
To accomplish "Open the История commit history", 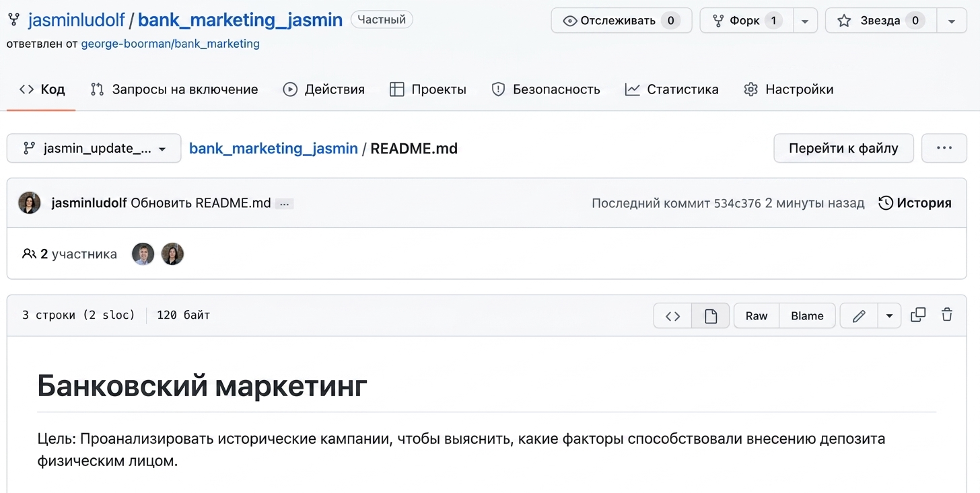I will click(915, 203).
